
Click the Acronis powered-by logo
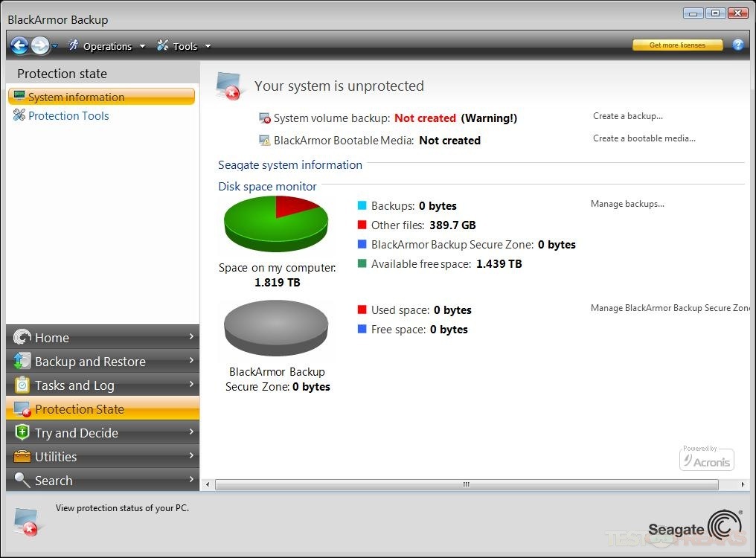pyautogui.click(x=707, y=458)
